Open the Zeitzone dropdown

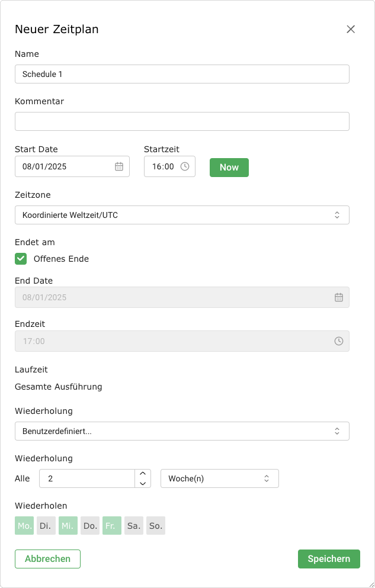coord(182,215)
